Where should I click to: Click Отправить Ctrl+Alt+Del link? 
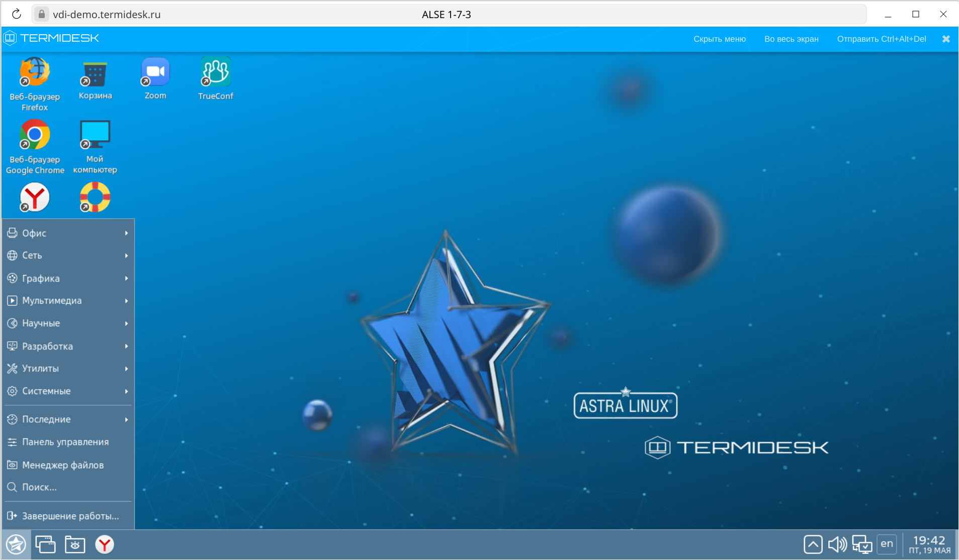tap(881, 39)
